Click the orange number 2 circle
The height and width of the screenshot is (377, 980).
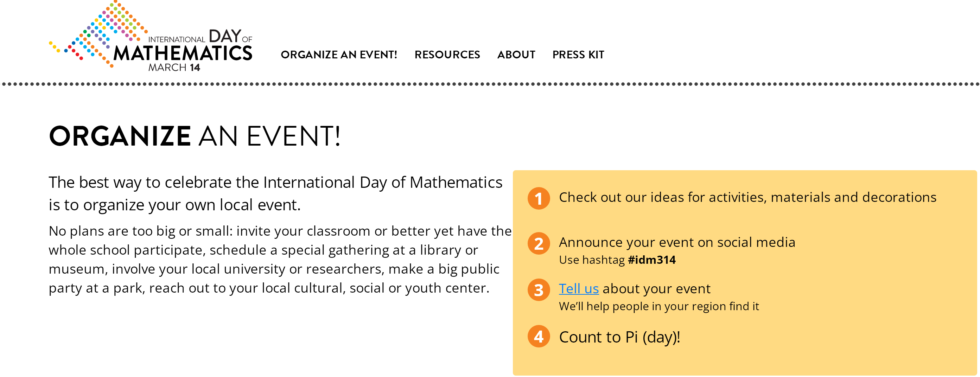pos(538,243)
